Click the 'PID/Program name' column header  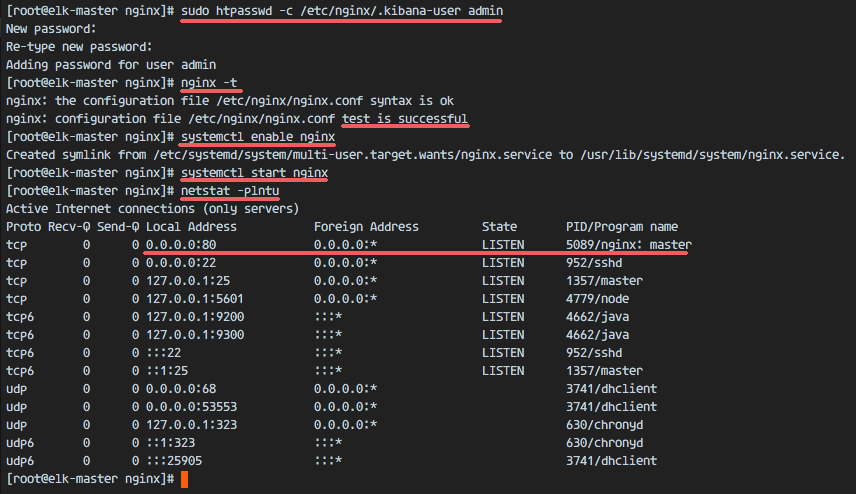621,227
